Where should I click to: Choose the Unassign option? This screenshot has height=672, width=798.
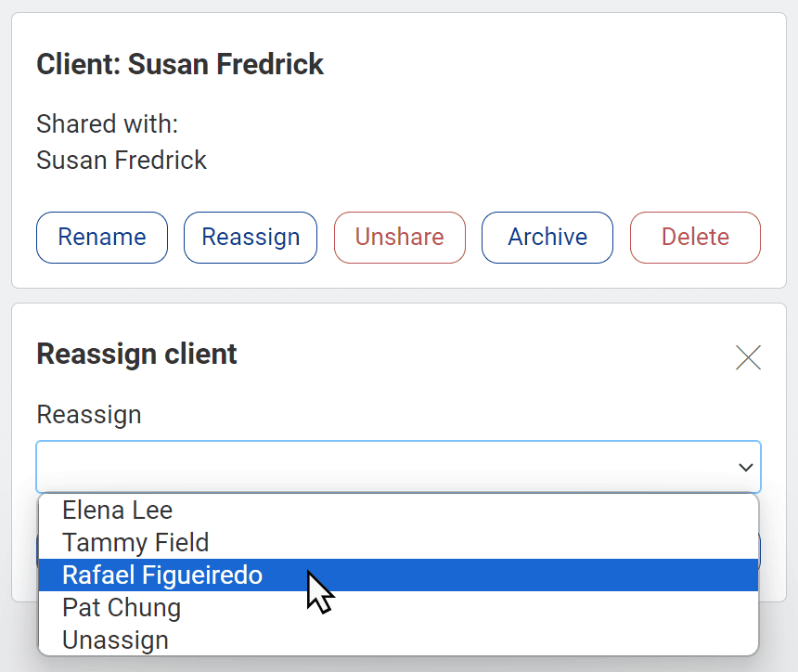coord(398,640)
